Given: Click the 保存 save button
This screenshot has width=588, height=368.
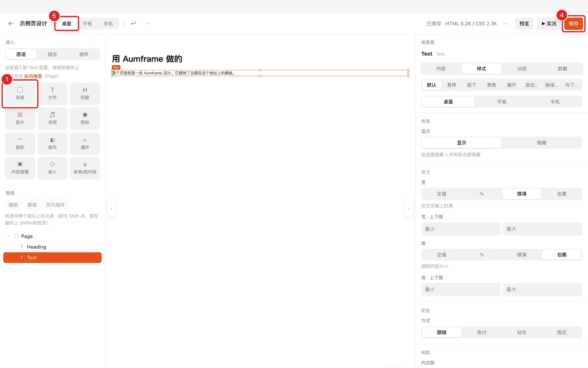Looking at the screenshot, I should (574, 24).
